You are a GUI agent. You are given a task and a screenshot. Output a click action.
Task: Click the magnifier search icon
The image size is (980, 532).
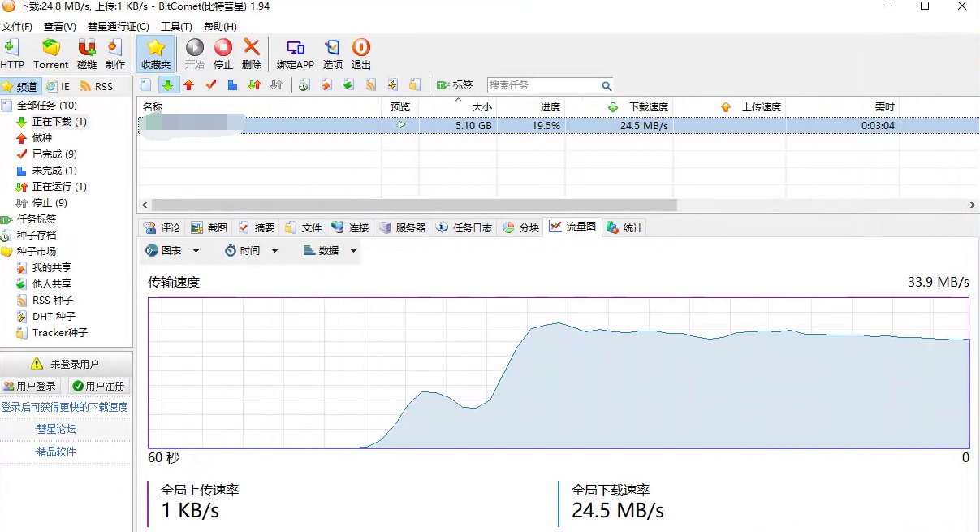click(x=607, y=85)
